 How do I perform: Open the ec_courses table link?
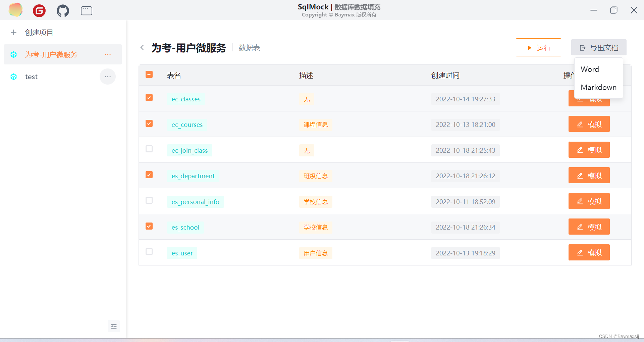pyautogui.click(x=187, y=125)
